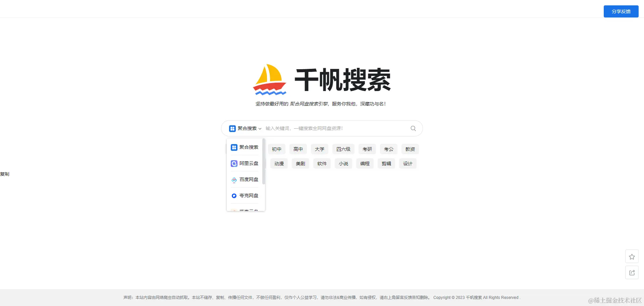Click the 小说 tag
The image size is (644, 306).
point(343,164)
